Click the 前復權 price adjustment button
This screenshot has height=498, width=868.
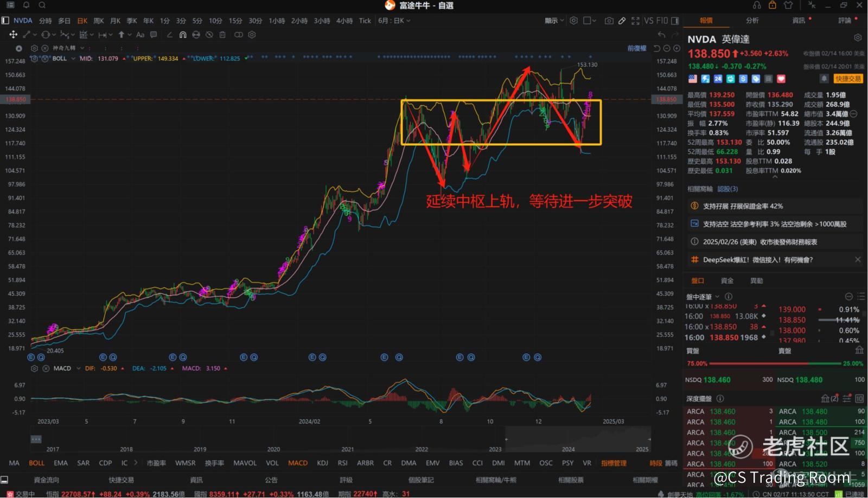(637, 48)
